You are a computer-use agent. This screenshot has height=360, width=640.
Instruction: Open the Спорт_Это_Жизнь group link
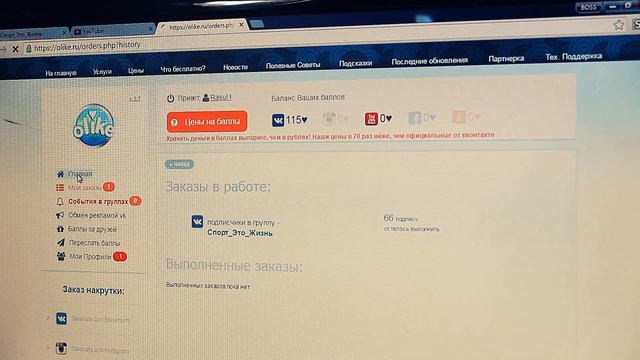pos(240,233)
